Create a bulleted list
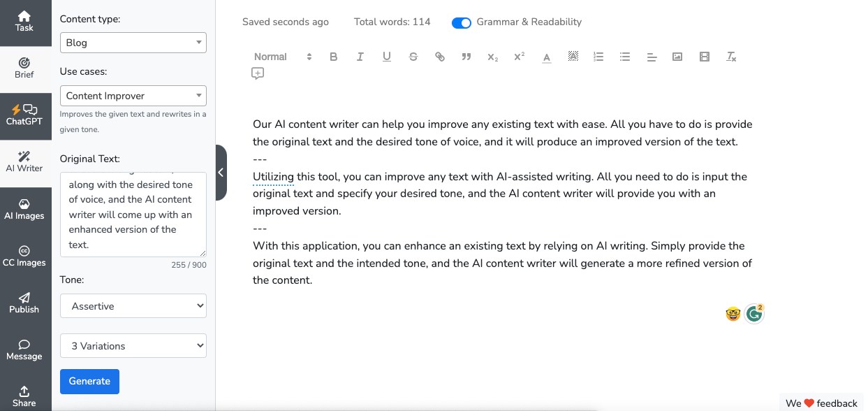The height and width of the screenshot is (411, 868). coord(625,57)
